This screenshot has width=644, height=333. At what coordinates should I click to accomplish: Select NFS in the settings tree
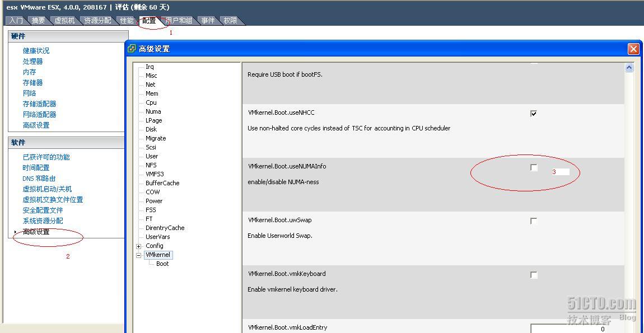point(151,165)
